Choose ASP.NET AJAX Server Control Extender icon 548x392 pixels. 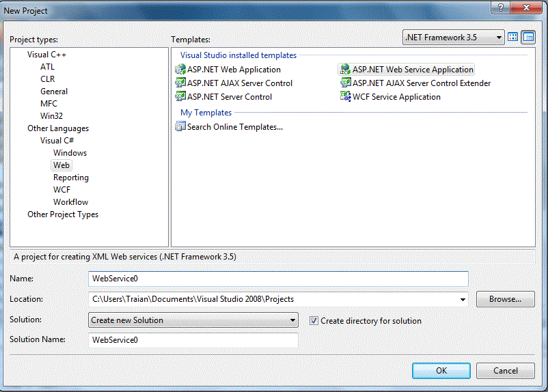coord(346,83)
